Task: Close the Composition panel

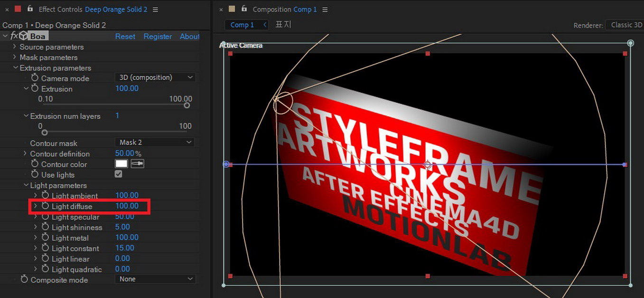Action: pyautogui.click(x=220, y=10)
